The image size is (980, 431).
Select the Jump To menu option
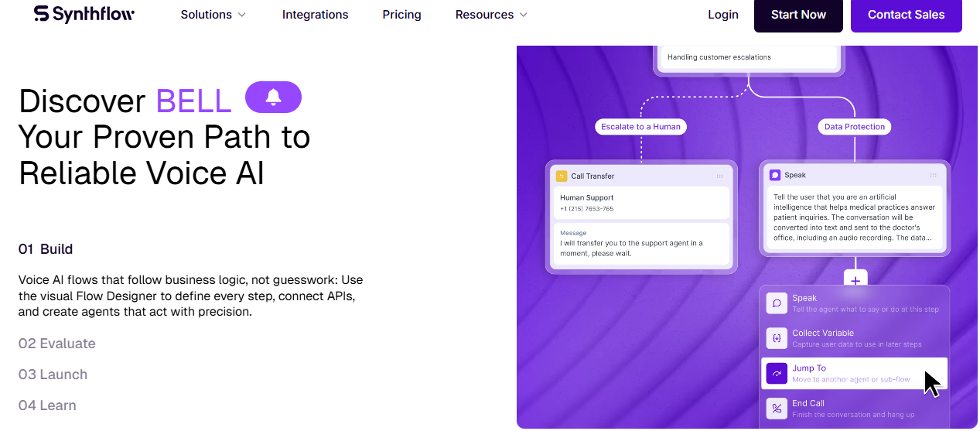[x=854, y=373]
